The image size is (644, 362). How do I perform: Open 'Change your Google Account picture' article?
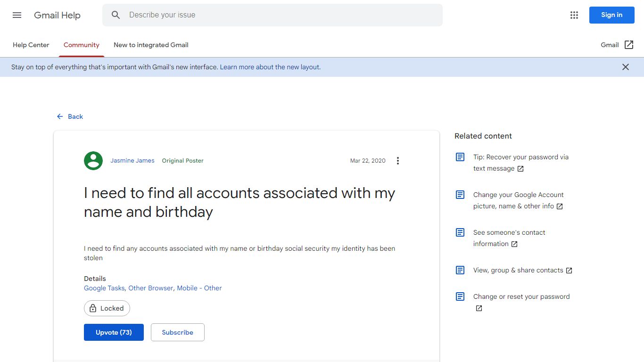click(519, 200)
